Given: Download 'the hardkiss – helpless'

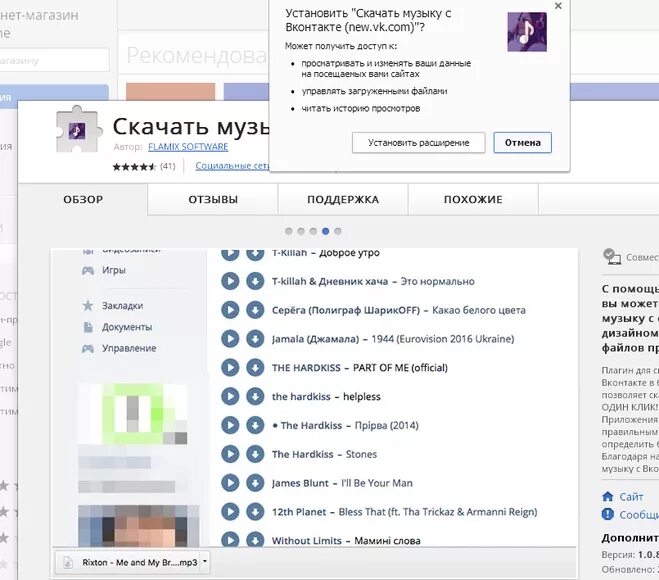Looking at the screenshot, I should point(255,396).
